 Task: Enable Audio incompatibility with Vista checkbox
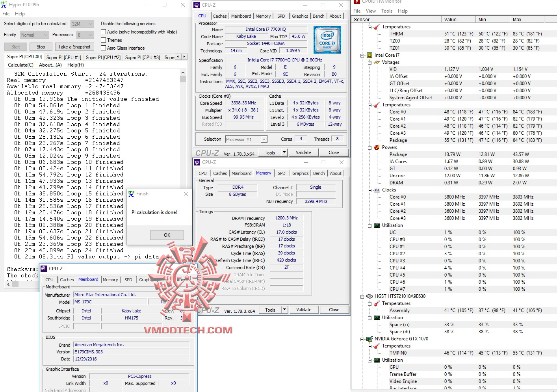[x=104, y=32]
